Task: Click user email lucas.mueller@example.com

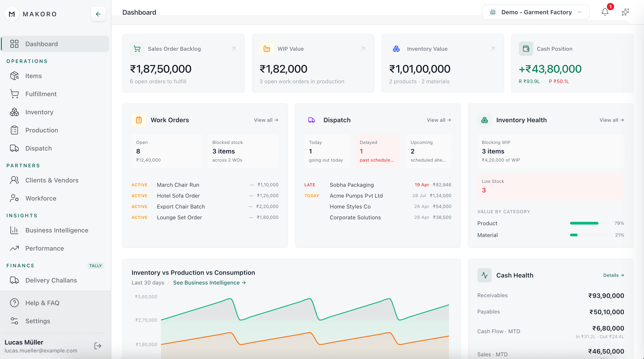Action: pyautogui.click(x=41, y=350)
